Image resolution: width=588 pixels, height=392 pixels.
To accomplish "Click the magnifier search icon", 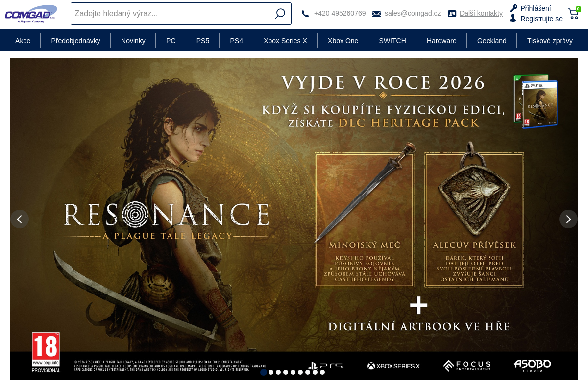I will click(280, 14).
